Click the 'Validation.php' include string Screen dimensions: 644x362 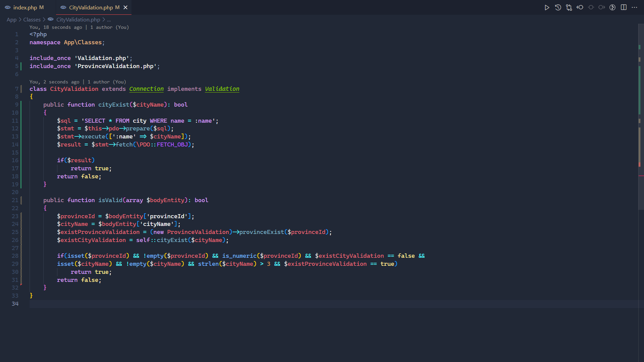[x=102, y=58]
